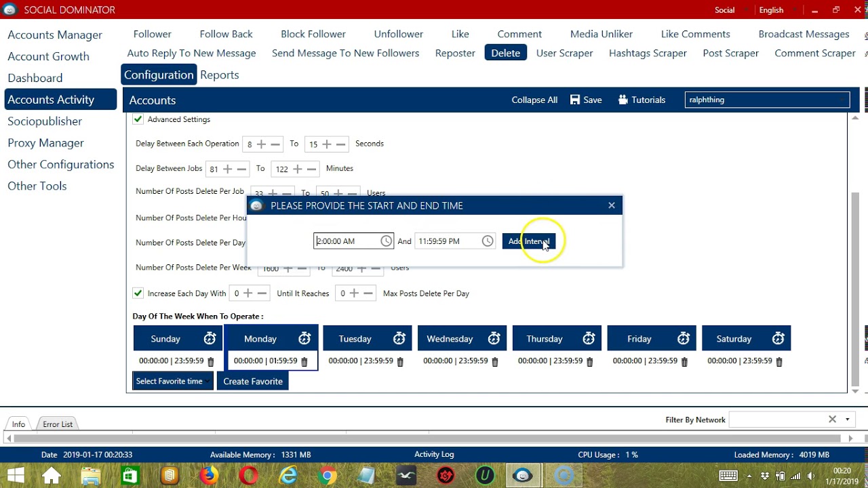The image size is (868, 488).
Task: Delete Sunday's time interval with trash icon
Action: (x=210, y=362)
